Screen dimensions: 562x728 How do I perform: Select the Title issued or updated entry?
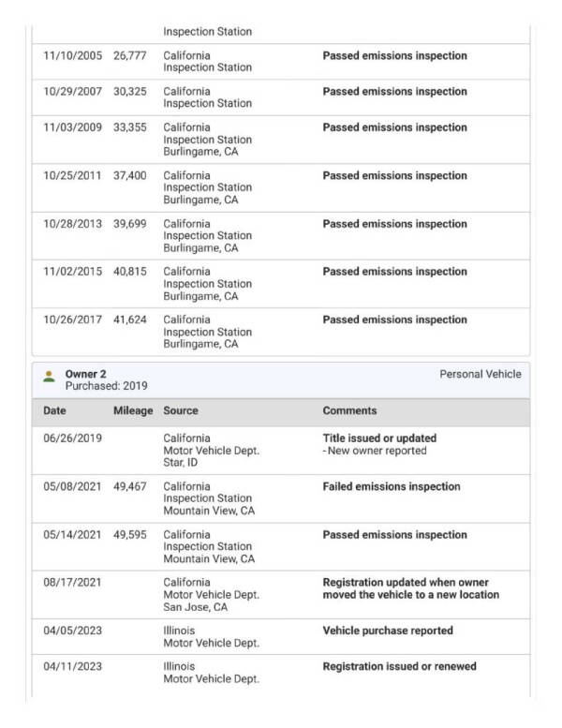click(379, 438)
